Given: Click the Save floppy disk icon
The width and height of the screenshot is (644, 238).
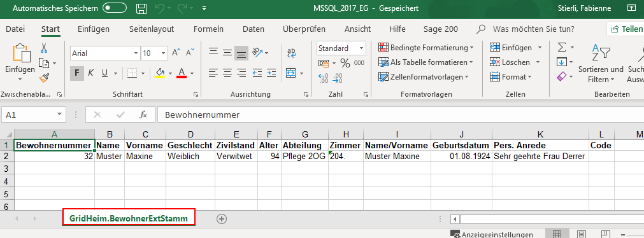Looking at the screenshot, I should coord(141,8).
